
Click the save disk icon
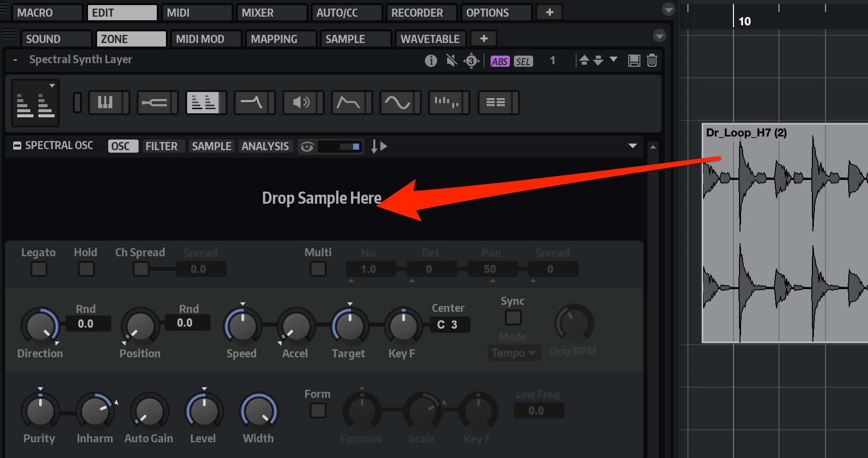point(634,61)
